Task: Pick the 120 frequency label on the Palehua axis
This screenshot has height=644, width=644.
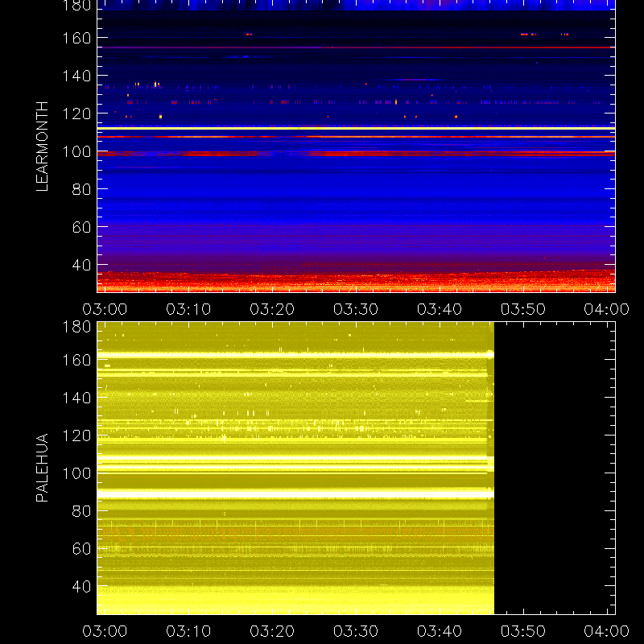Action: tap(76, 436)
